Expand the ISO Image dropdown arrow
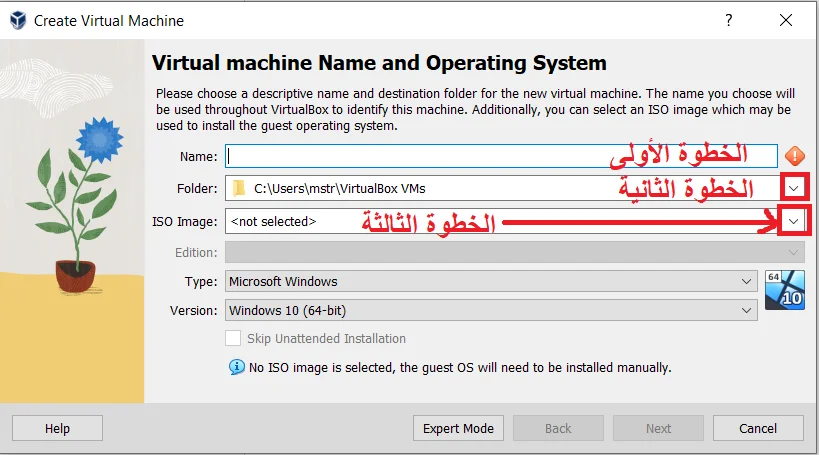This screenshot has height=455, width=819. (x=793, y=221)
